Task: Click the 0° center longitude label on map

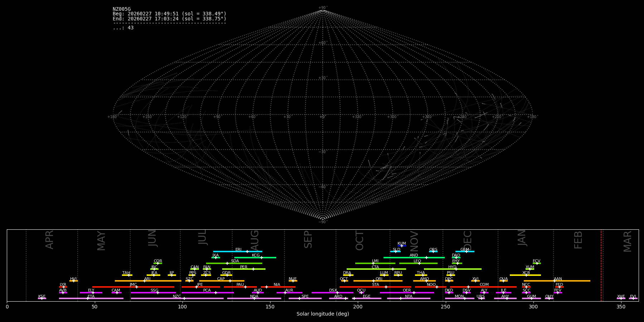Action: click(x=322, y=117)
